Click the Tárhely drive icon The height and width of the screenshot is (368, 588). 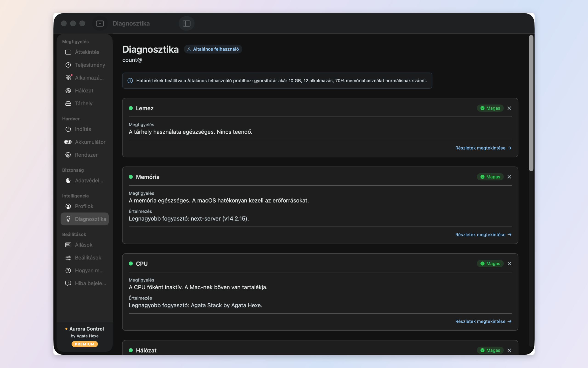point(68,103)
